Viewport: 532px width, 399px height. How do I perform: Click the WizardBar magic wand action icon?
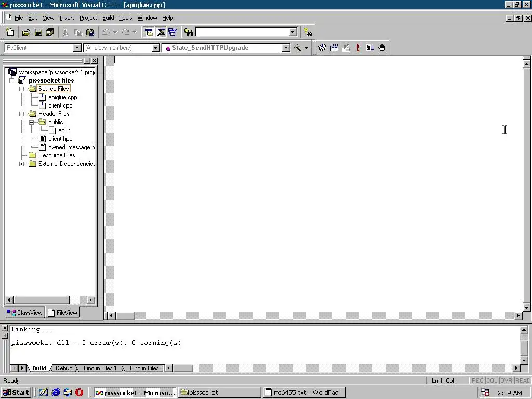(x=298, y=47)
